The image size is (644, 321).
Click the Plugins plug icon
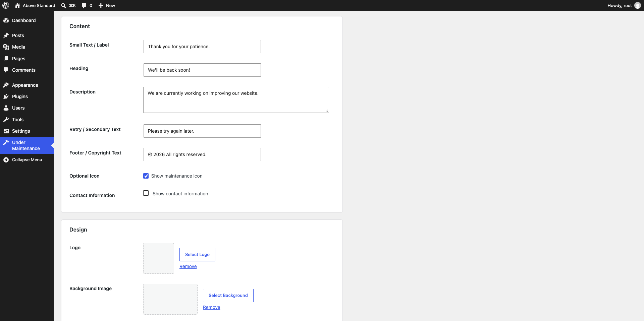pyautogui.click(x=6, y=97)
